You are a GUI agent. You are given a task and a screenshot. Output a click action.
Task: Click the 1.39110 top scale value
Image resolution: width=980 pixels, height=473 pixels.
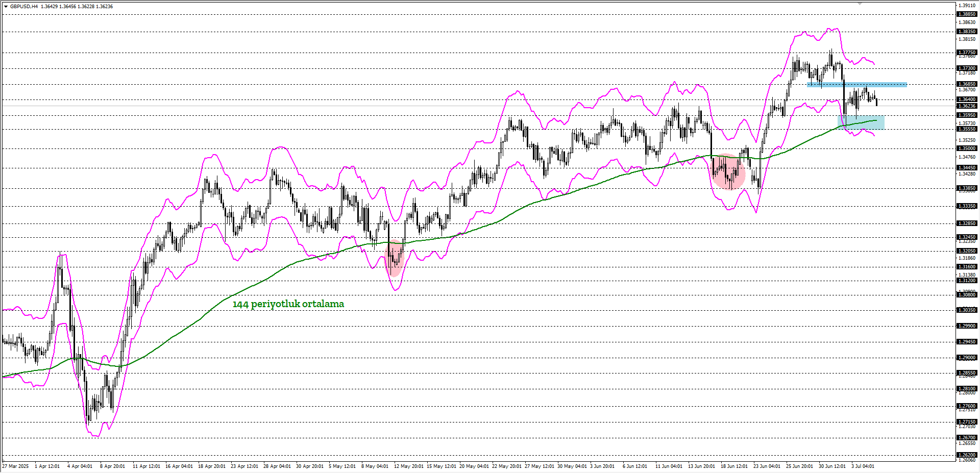(967, 6)
